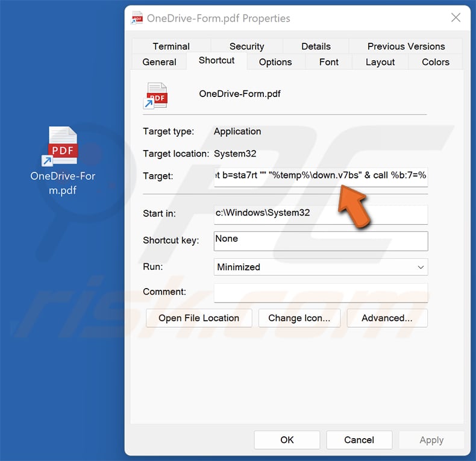This screenshot has width=476, height=461.
Task: Click the greyed Apply button
Action: 431,440
